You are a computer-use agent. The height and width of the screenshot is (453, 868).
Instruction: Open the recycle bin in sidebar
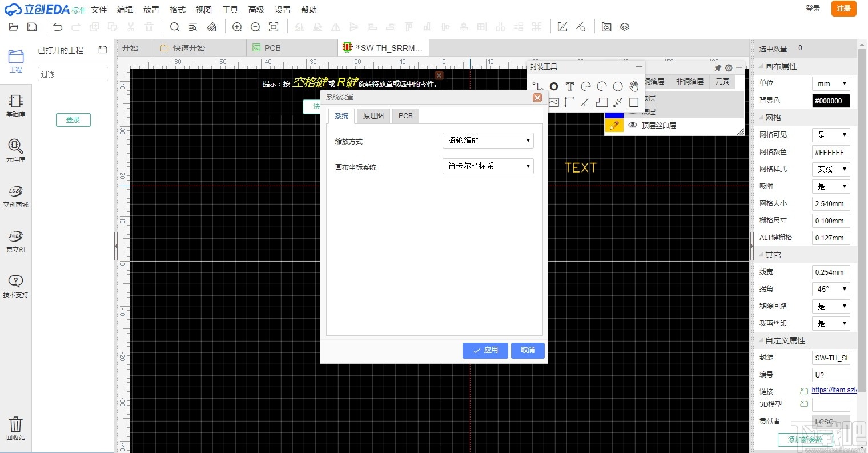(16, 429)
